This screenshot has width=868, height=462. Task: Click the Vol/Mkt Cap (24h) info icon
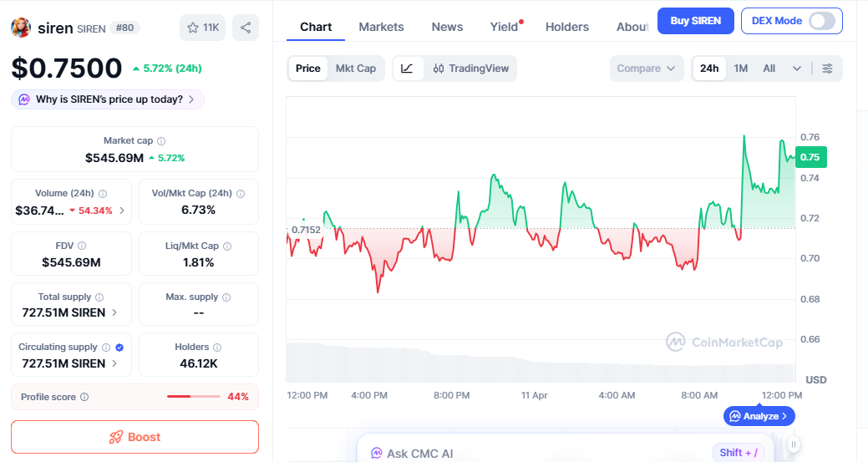241,194
